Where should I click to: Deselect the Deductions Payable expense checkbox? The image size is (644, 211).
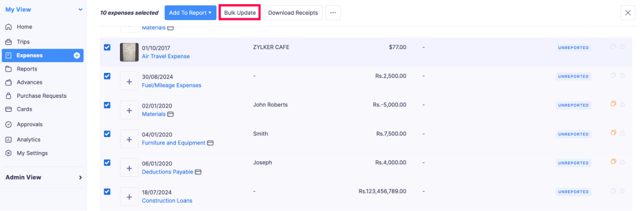tap(107, 162)
